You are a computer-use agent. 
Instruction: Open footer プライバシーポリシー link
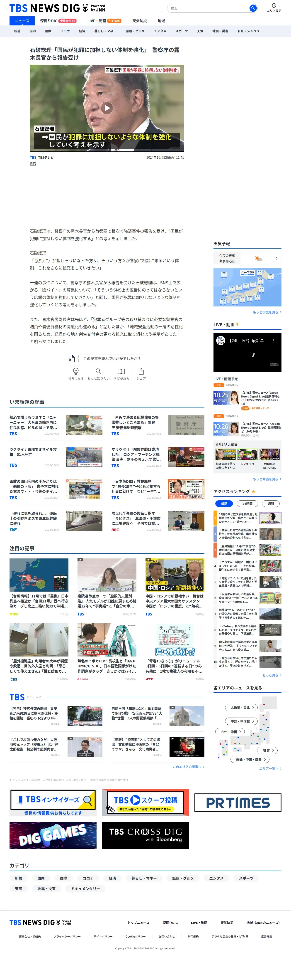pyautogui.click(x=67, y=936)
